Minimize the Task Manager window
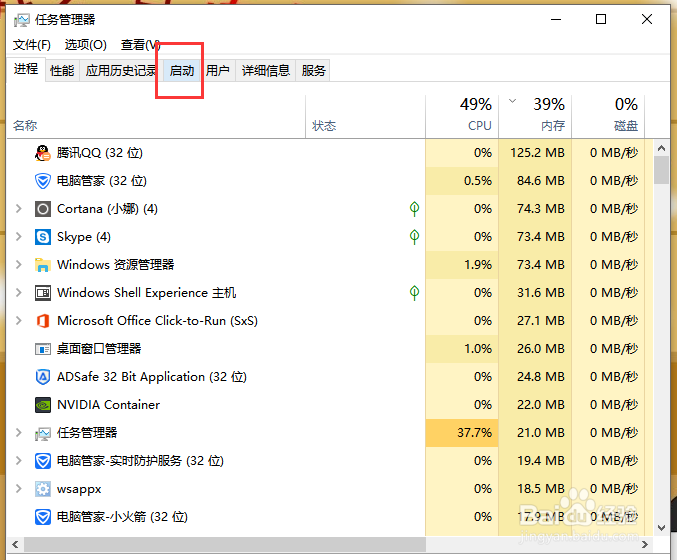Image resolution: width=677 pixels, height=560 pixels. pos(556,19)
